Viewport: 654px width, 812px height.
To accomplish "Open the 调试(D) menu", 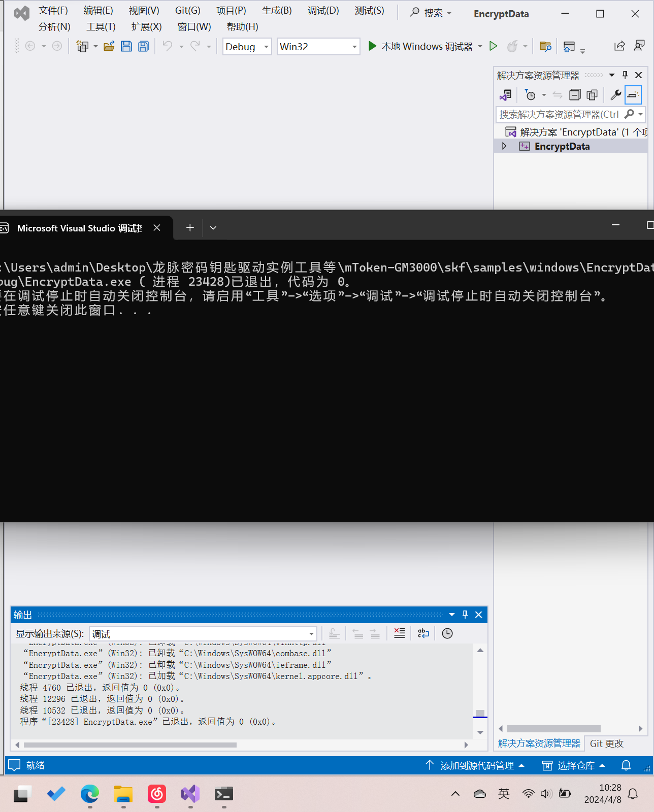I will 323,11.
